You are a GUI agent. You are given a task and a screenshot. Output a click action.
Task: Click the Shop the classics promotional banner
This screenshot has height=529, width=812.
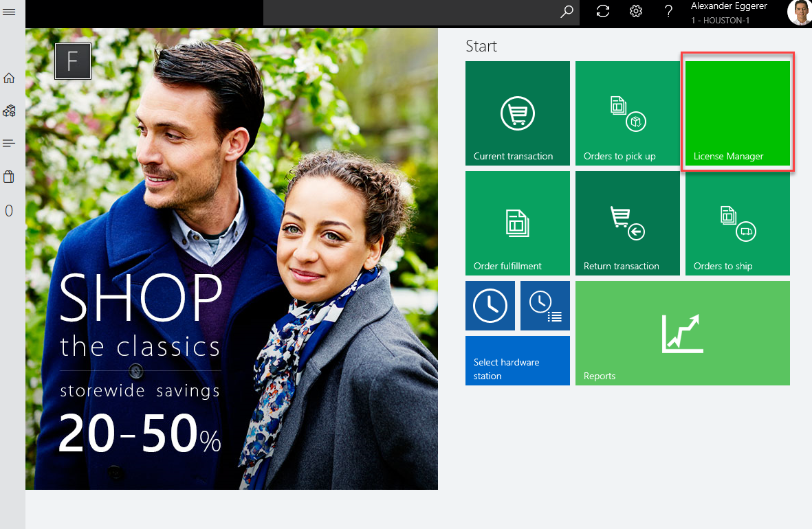tap(232, 259)
